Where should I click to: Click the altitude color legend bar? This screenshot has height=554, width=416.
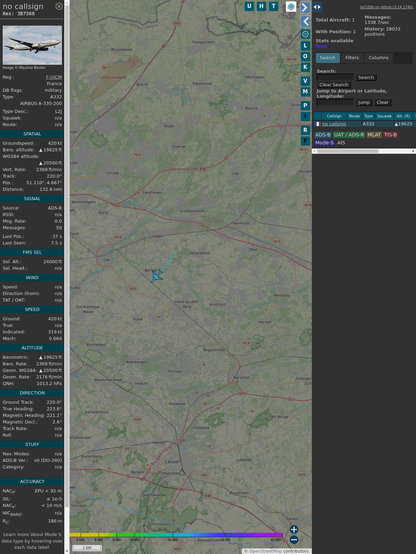tap(176, 535)
